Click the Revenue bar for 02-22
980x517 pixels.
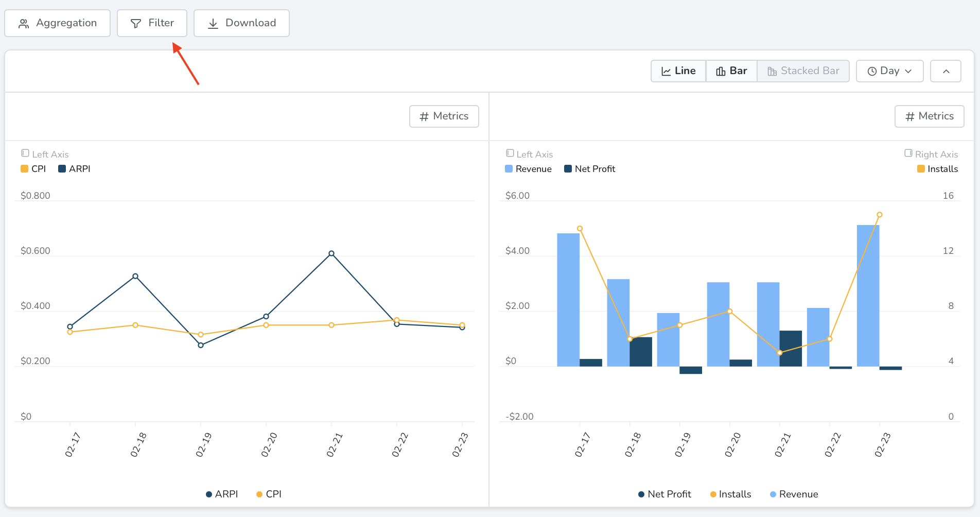coord(818,337)
